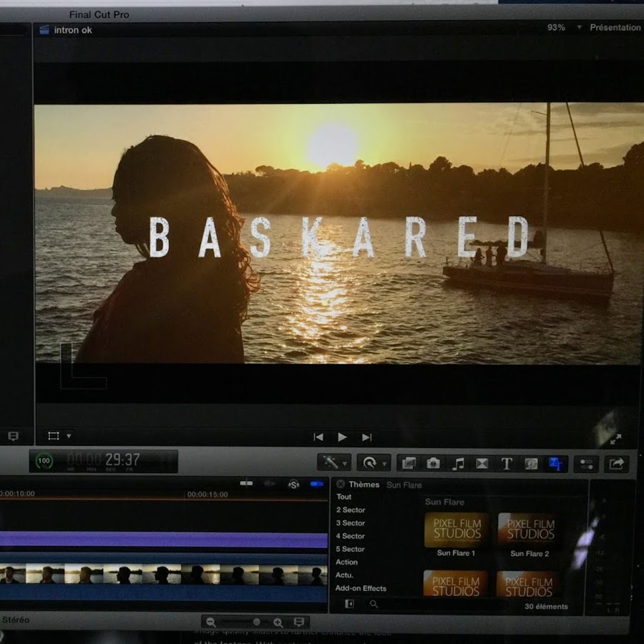Select the Sun Flare 1 thumbnail
The image size is (644, 644).
pyautogui.click(x=457, y=530)
